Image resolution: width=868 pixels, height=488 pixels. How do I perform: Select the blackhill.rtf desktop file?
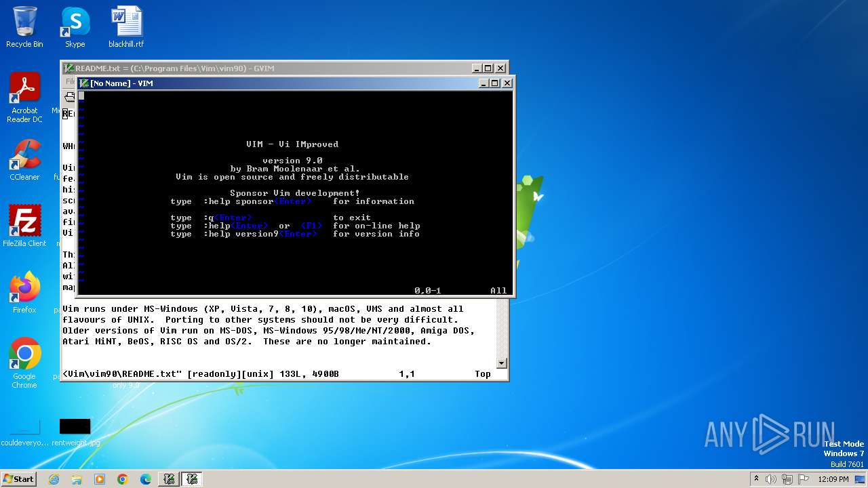tap(126, 27)
